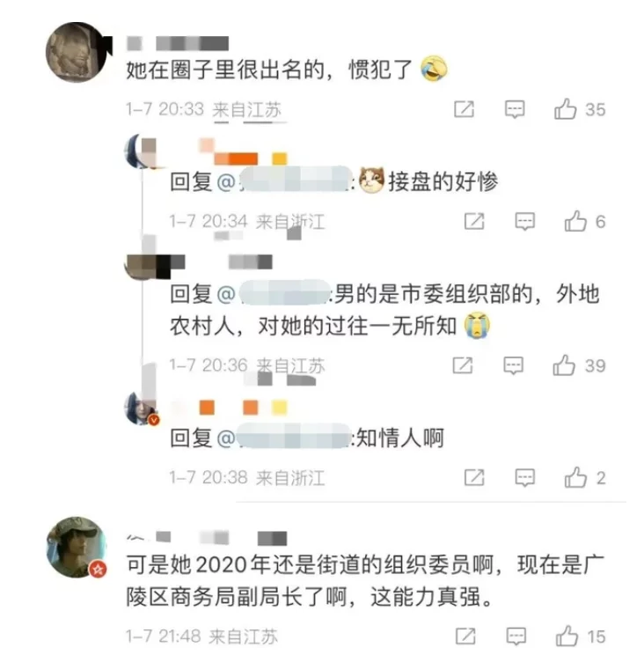Share the 21:48 comment
644x670 pixels.
(465, 636)
